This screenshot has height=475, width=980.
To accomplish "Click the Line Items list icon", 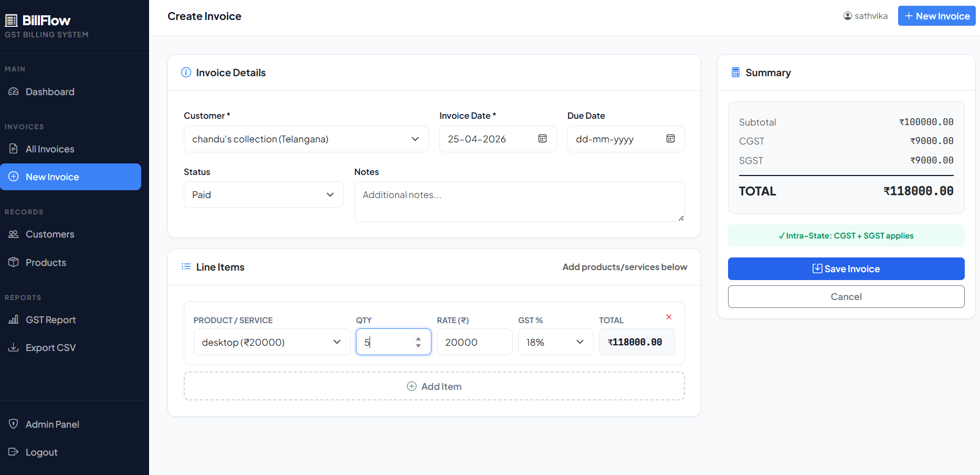I will point(186,266).
